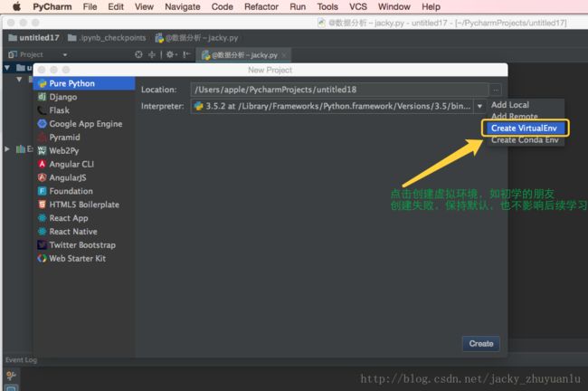Open the Code menu
Image resolution: width=588 pixels, height=391 pixels.
223,6
